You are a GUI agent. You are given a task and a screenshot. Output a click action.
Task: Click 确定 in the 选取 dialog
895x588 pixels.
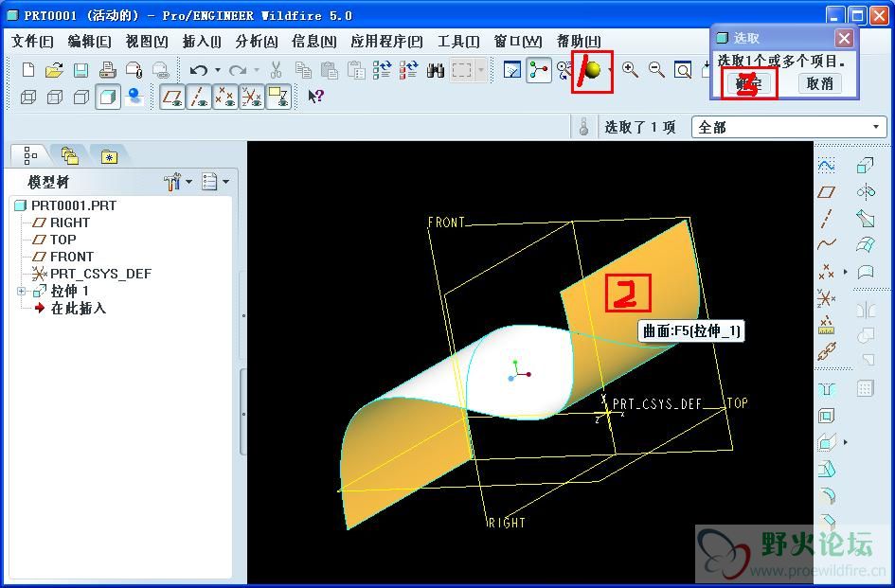pyautogui.click(x=749, y=84)
